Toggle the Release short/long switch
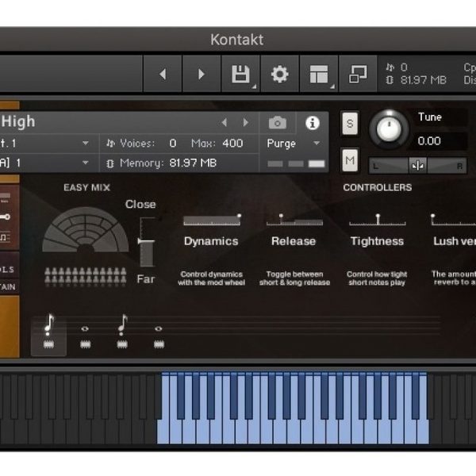 click(x=294, y=220)
